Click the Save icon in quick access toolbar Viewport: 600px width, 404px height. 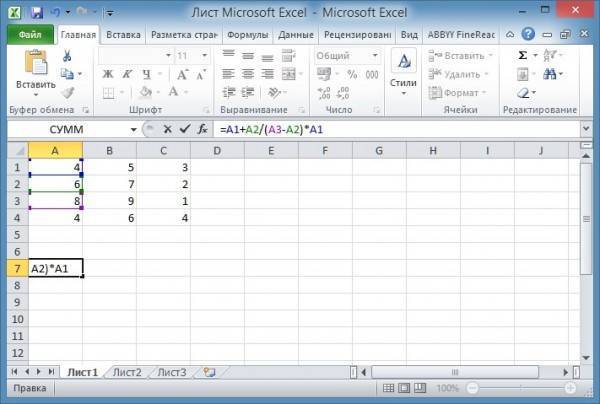click(36, 13)
